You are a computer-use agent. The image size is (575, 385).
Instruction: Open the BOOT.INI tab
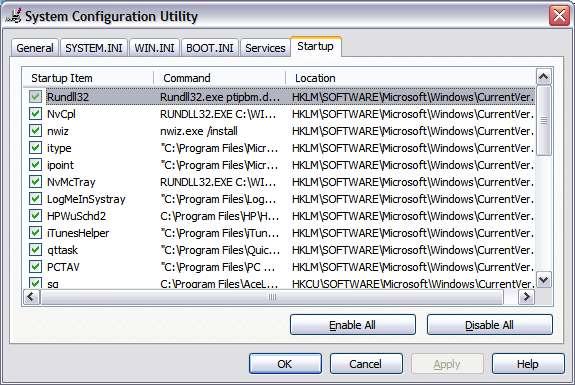(210, 48)
